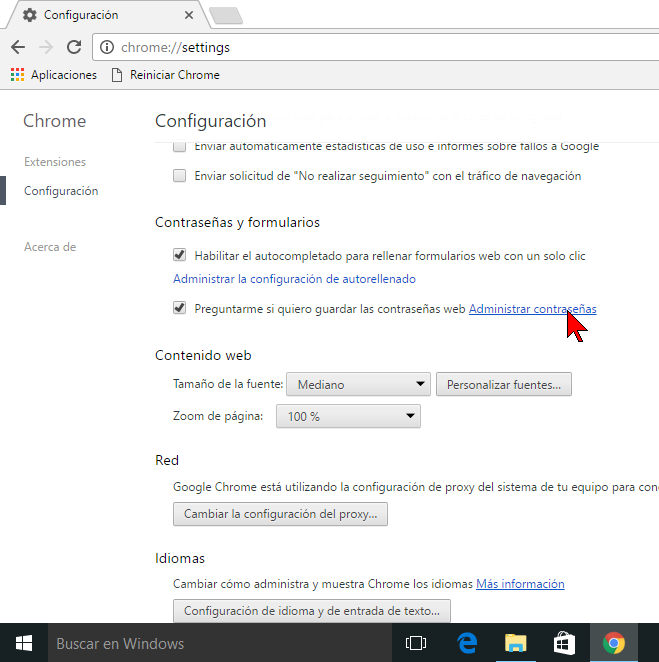
Task: Click the Chrome title in the sidebar
Action: click(x=54, y=121)
